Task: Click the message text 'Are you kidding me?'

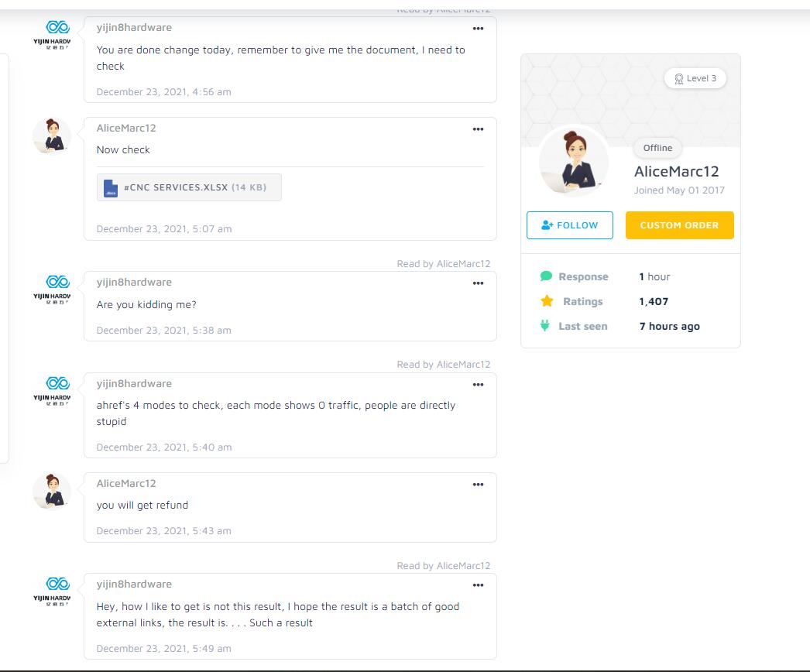Action: click(x=146, y=305)
